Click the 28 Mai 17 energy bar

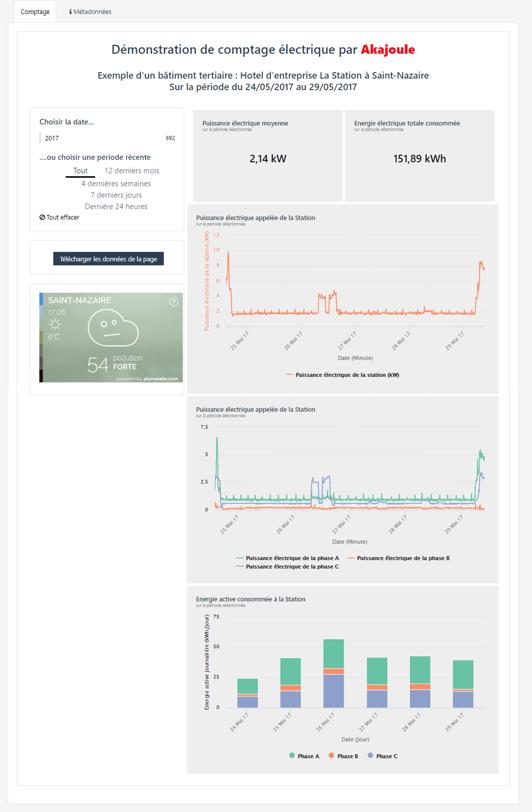pos(420,682)
